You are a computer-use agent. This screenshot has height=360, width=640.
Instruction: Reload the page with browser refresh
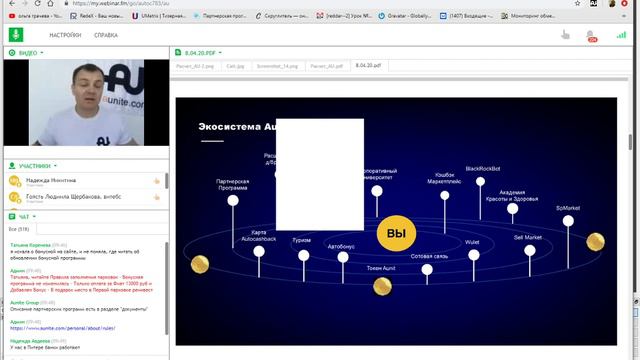37,3
